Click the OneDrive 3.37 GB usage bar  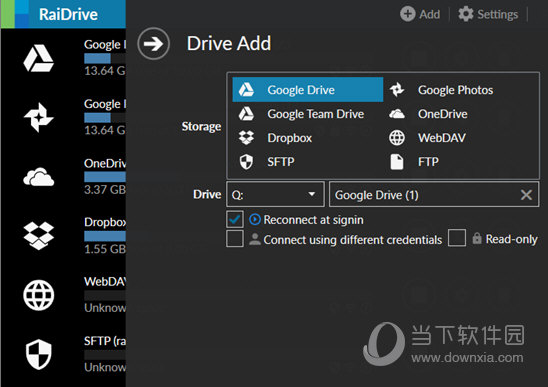click(x=105, y=177)
